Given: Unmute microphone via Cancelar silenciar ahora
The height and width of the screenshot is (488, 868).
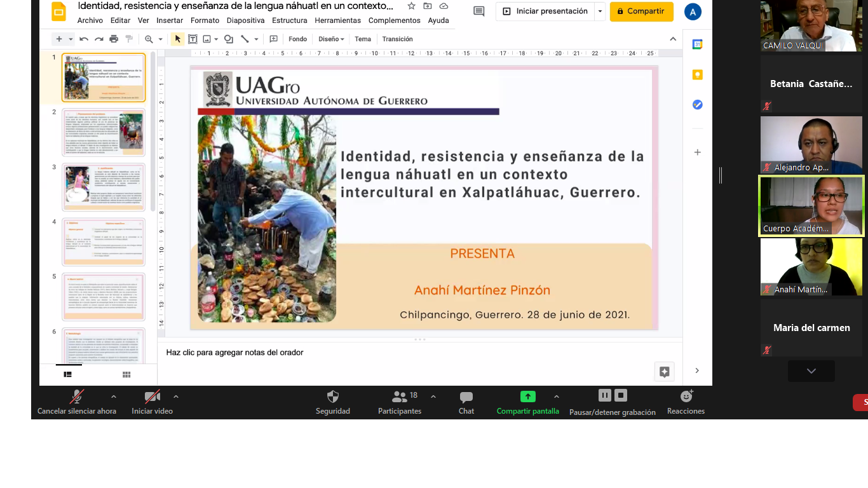Looking at the screenshot, I should point(77,398).
